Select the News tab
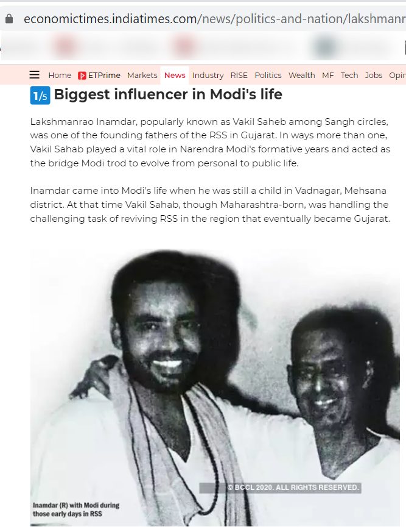The image size is (406, 532). coord(175,75)
